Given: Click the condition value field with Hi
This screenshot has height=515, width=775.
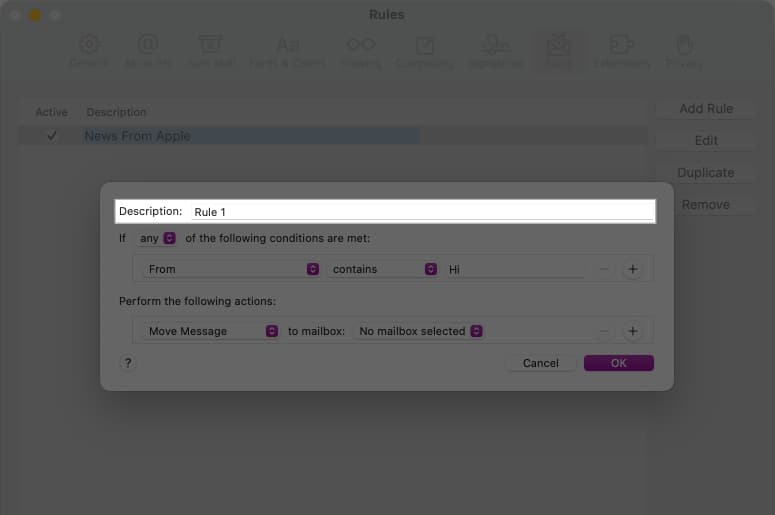Looking at the screenshot, I should (516, 269).
